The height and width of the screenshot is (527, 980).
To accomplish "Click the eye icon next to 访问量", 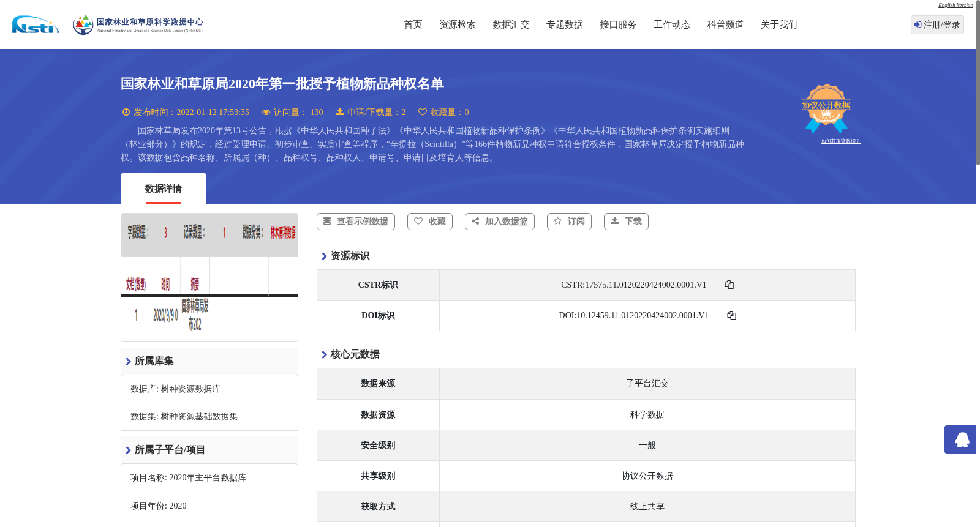I will (x=266, y=113).
